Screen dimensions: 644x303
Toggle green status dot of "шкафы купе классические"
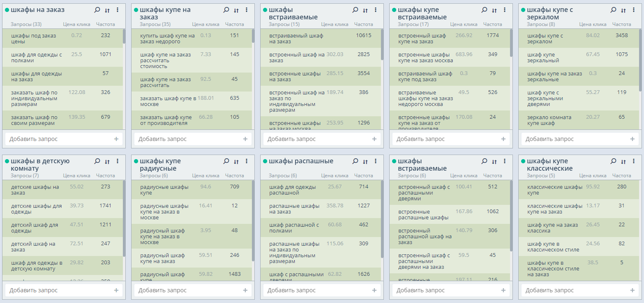click(x=523, y=161)
